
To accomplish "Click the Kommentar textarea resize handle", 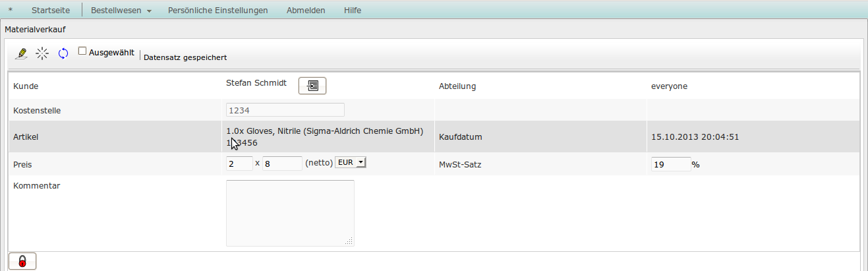I will (x=349, y=241).
